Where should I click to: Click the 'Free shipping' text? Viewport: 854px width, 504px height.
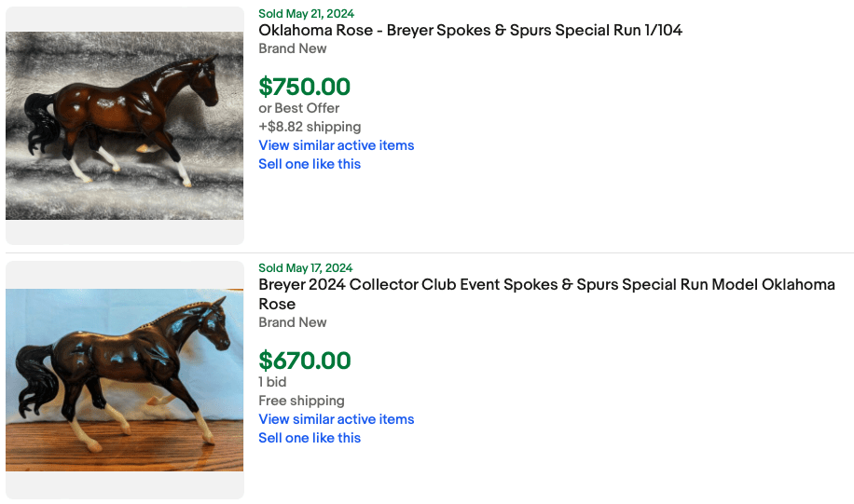coord(301,401)
